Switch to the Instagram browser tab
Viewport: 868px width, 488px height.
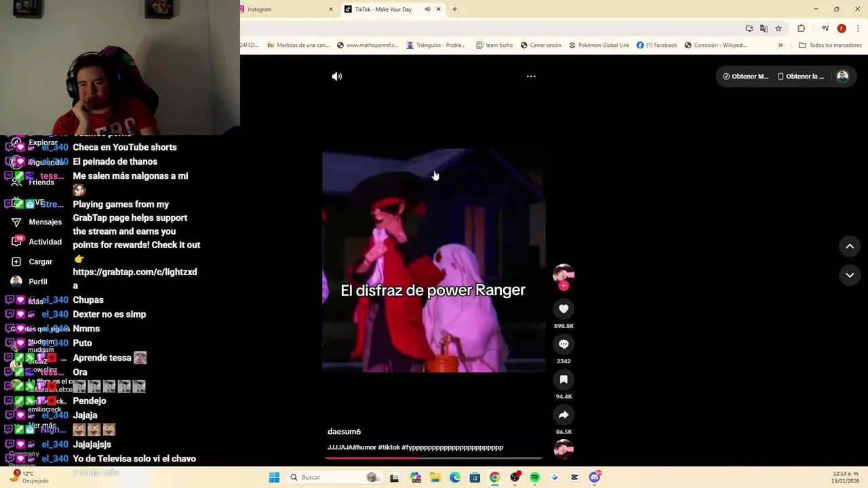tap(285, 9)
